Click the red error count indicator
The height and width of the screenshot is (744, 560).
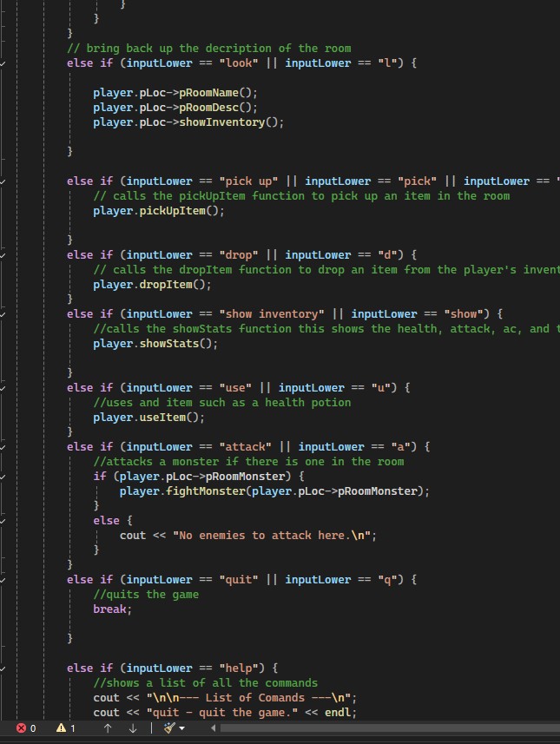pyautogui.click(x=26, y=728)
